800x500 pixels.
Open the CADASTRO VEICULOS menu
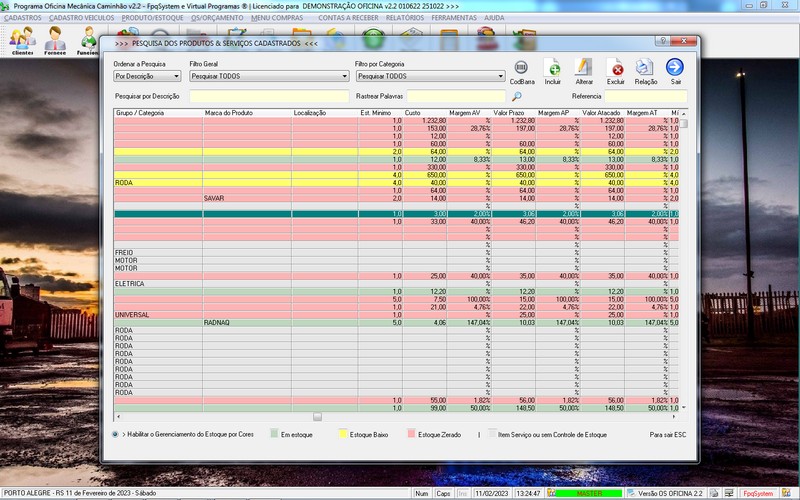(x=82, y=18)
